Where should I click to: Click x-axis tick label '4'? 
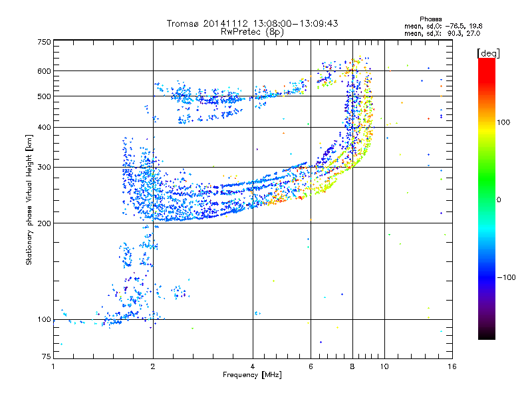pyautogui.click(x=253, y=366)
